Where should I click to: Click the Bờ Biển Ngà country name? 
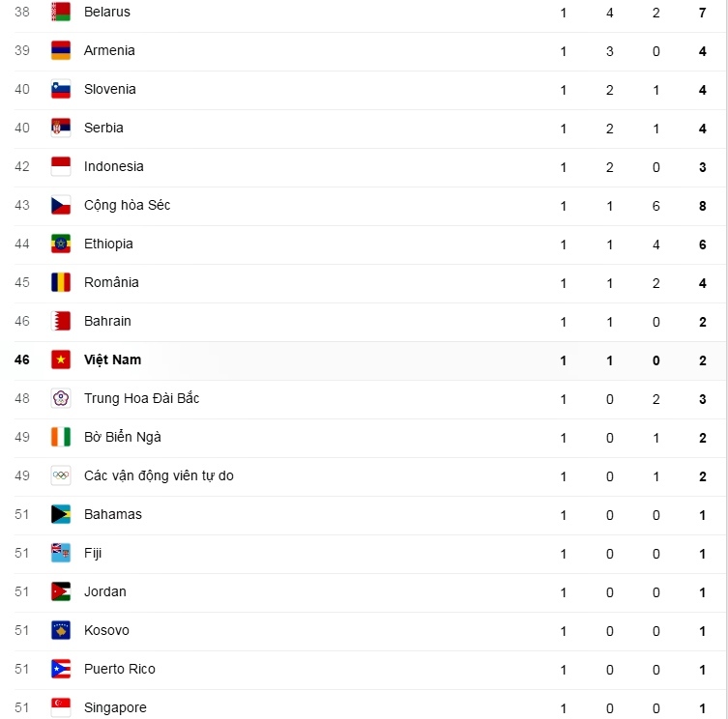(122, 437)
